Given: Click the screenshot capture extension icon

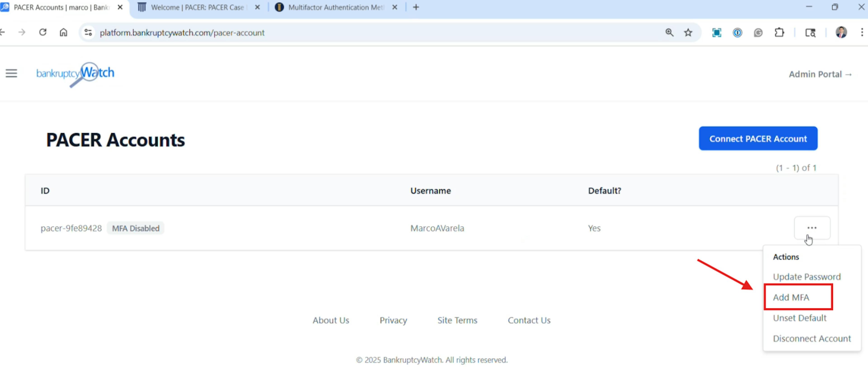Looking at the screenshot, I should tap(716, 32).
